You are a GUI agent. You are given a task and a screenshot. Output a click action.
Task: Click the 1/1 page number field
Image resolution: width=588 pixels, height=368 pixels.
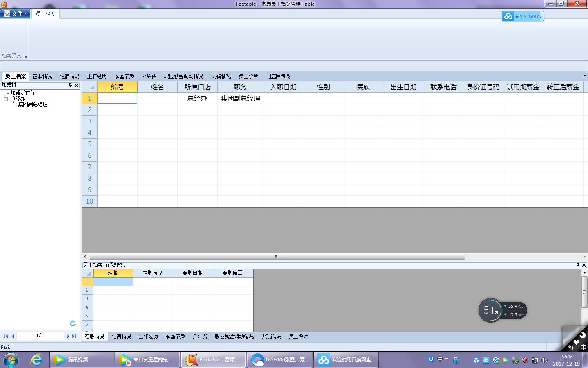click(40, 336)
